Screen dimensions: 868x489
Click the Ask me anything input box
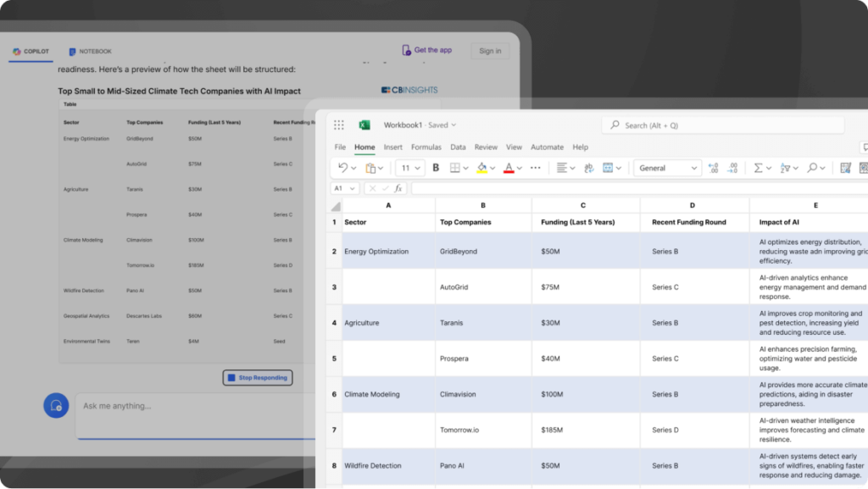pyautogui.click(x=195, y=407)
